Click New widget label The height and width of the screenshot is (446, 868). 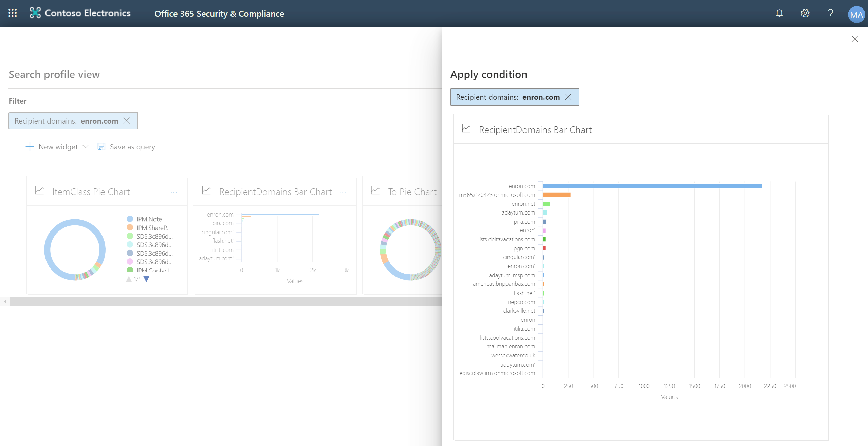[x=58, y=147]
